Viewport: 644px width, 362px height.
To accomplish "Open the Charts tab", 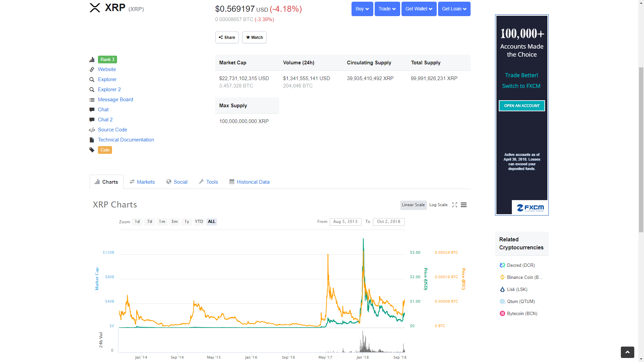I will click(106, 182).
